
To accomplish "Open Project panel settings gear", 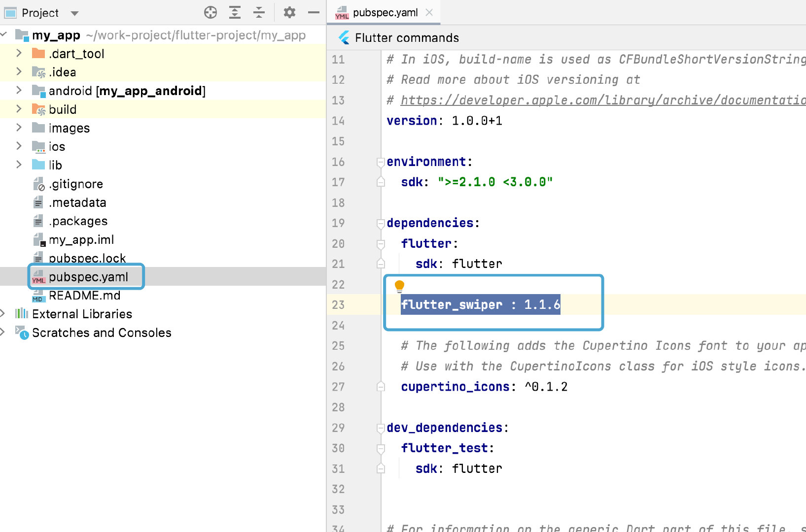I will (289, 12).
